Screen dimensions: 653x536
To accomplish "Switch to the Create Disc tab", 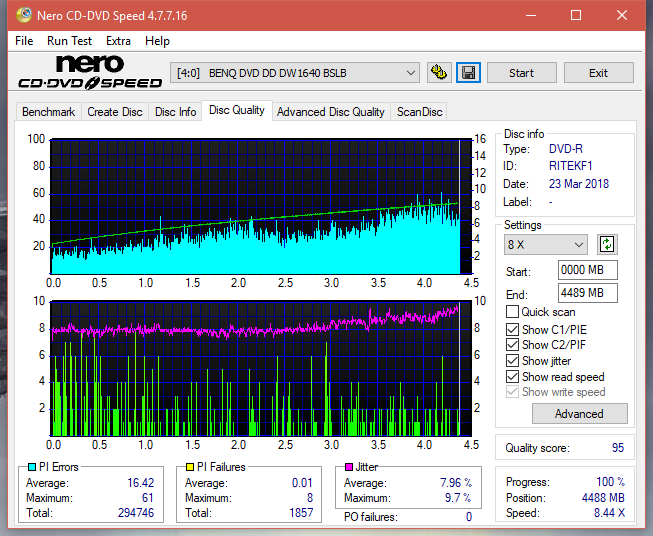I will [115, 112].
